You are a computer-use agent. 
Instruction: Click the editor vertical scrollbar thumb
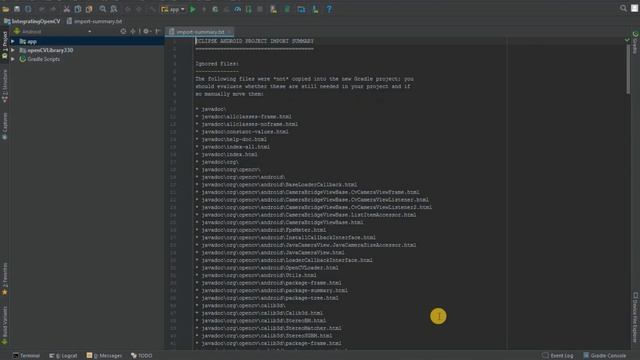pyautogui.click(x=628, y=68)
